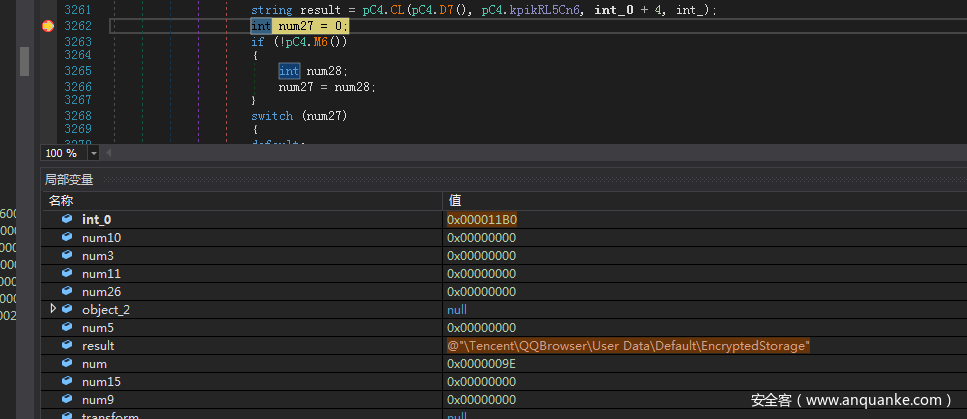Click the breakpoint marker on line 3262
967x419 pixels.
tap(47, 26)
